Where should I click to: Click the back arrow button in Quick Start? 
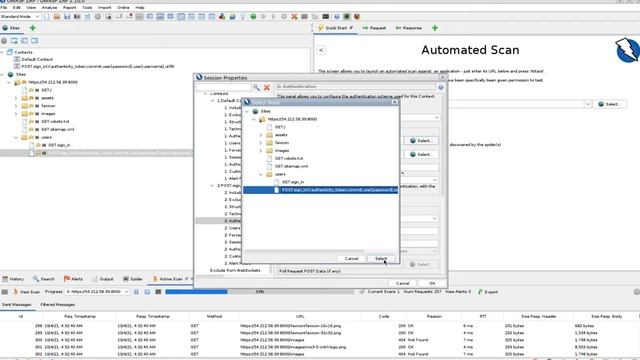pos(321,50)
